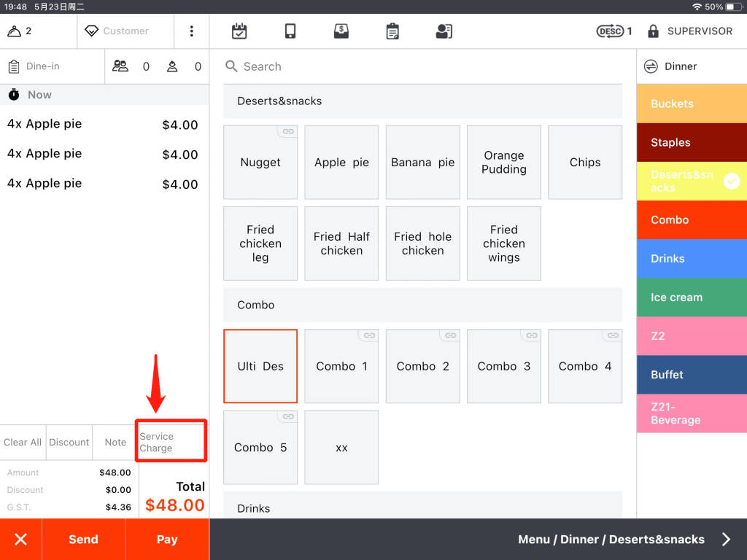Click the SUPERVISOR lock icon
This screenshot has width=747, height=560.
point(653,31)
